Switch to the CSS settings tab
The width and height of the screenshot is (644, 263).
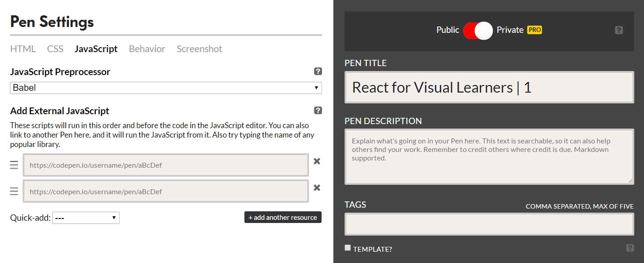[x=55, y=49]
